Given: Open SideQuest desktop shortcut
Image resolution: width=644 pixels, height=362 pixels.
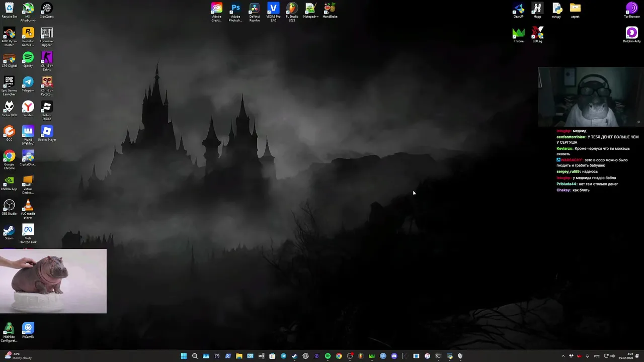Looking at the screenshot, I should (x=47, y=11).
